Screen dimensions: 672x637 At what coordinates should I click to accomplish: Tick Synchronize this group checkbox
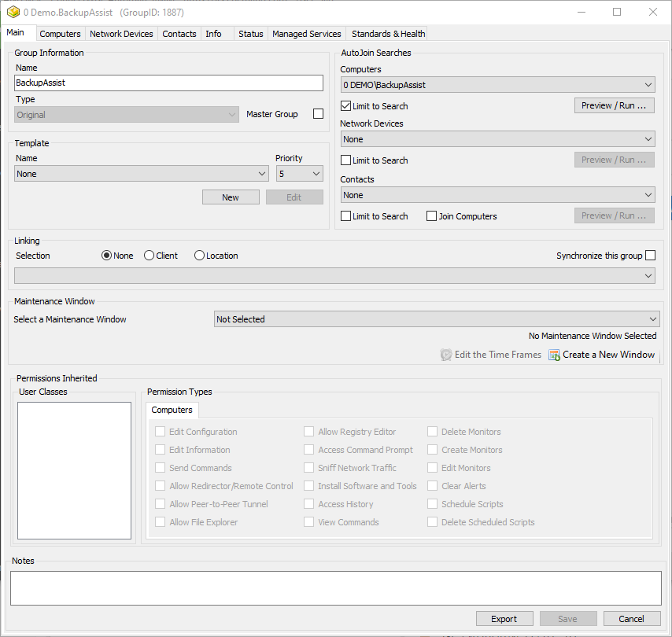point(650,256)
